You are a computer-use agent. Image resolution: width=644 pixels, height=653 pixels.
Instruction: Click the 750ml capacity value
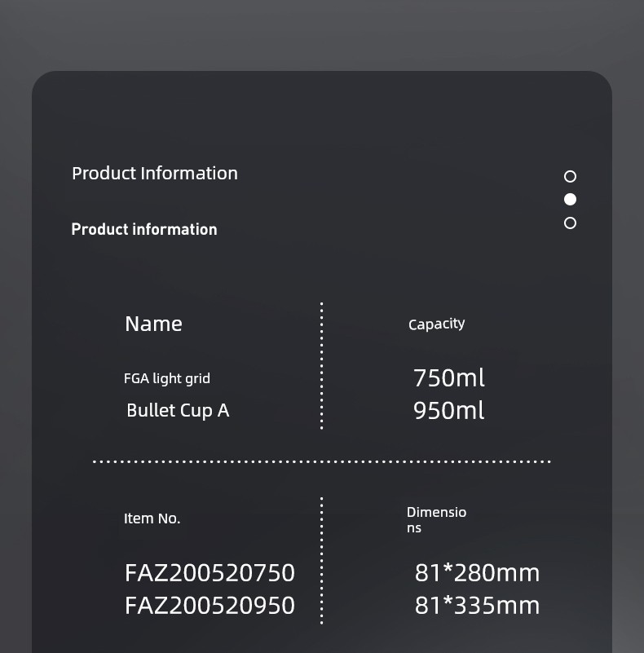point(449,377)
